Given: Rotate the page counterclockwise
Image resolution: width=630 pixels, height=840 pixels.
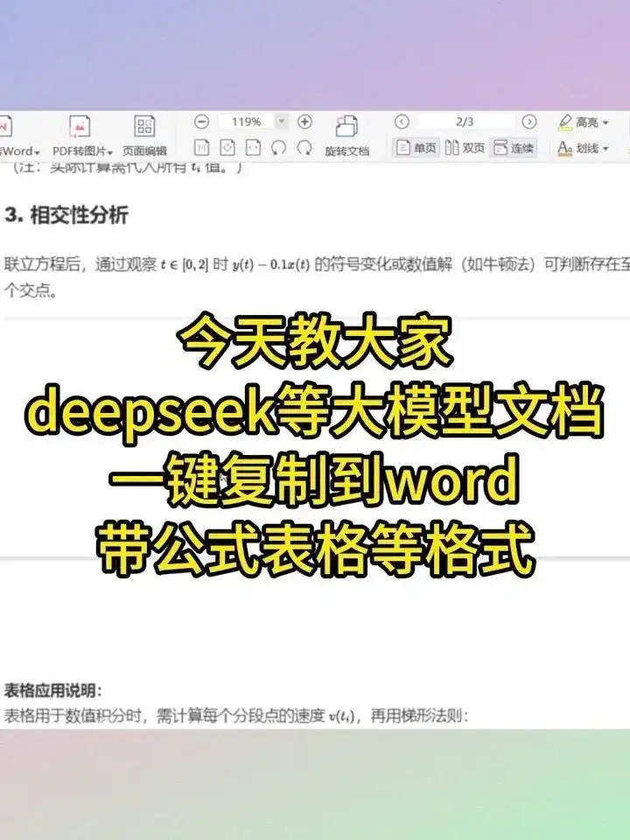Looking at the screenshot, I should click(x=278, y=147).
